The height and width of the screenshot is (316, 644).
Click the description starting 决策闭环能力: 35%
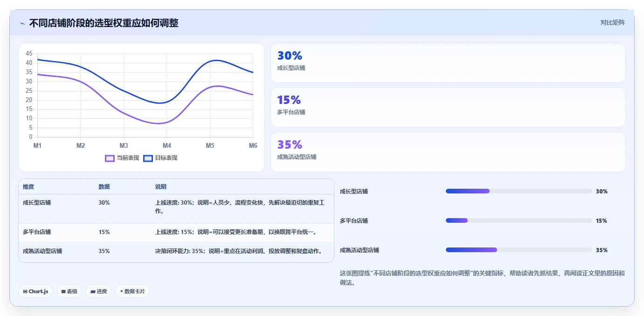239,251
